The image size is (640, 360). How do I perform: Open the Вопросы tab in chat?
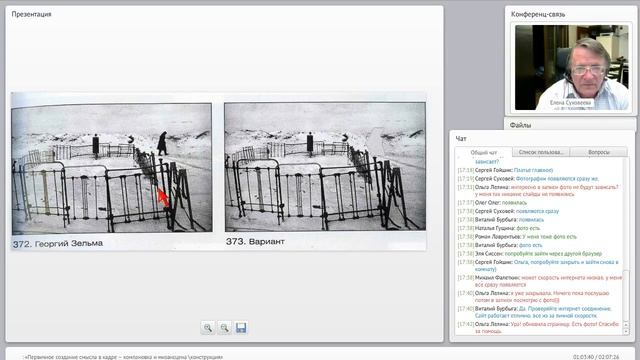tap(599, 152)
